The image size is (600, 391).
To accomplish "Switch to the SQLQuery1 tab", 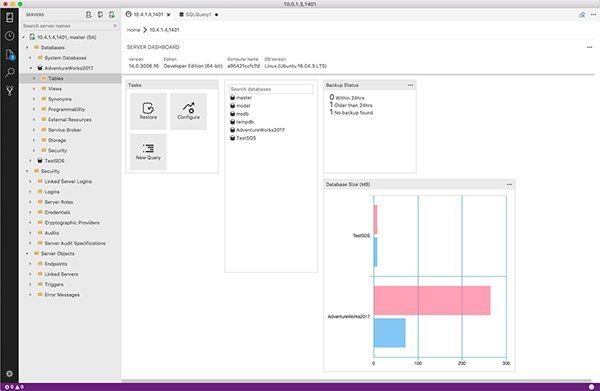I will point(198,15).
